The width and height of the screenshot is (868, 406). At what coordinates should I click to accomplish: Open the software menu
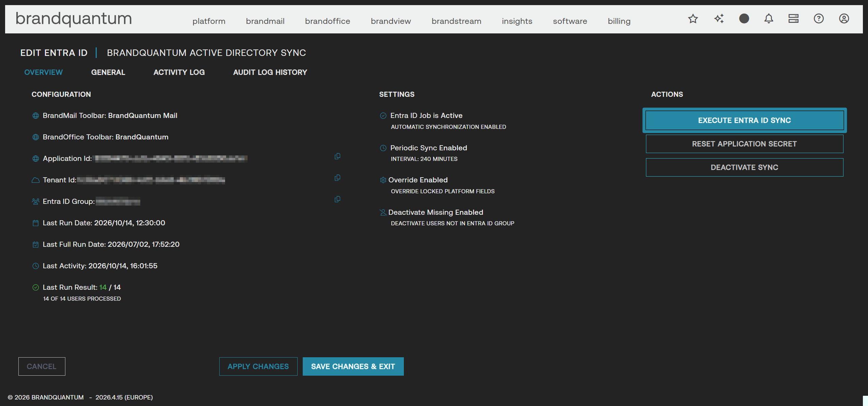click(x=570, y=21)
